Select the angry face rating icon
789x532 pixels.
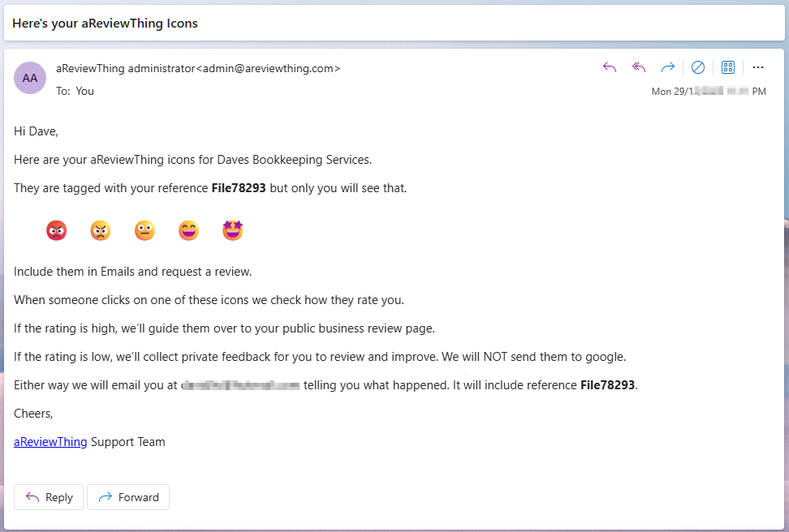101,230
